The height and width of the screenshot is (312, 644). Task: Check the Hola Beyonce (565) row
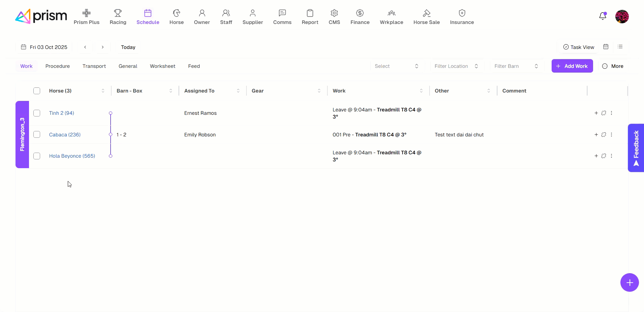pyautogui.click(x=37, y=156)
